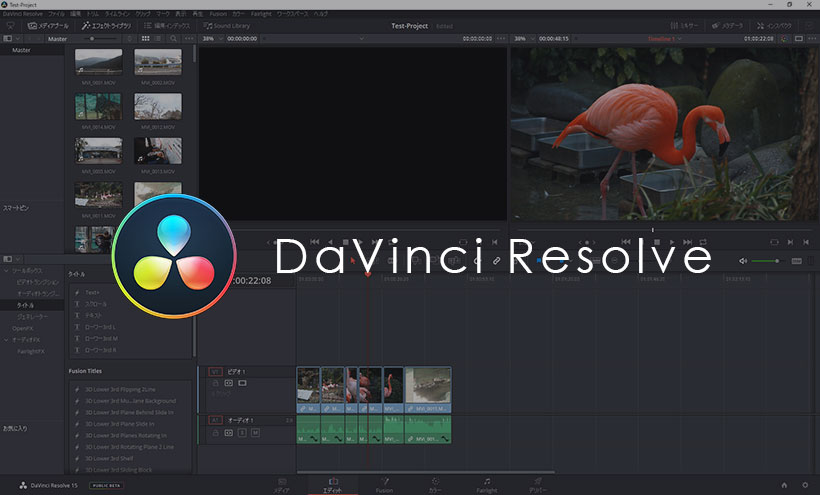Click the V1 video track destination
820x495 pixels.
coord(215,372)
